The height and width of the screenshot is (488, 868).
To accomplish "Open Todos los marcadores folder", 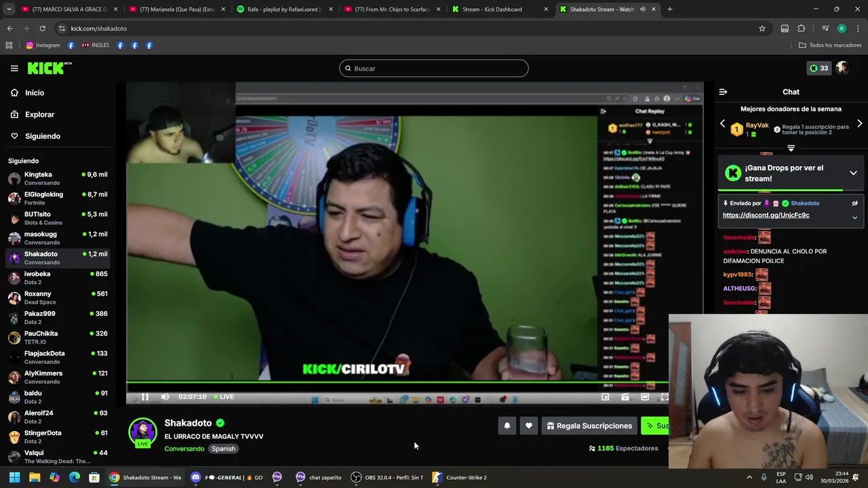I will pyautogui.click(x=830, y=45).
